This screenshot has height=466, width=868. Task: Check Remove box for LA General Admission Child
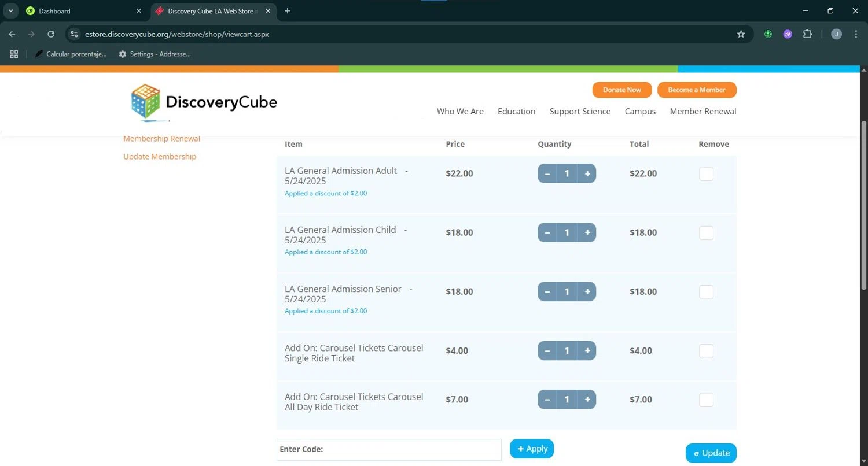click(706, 232)
